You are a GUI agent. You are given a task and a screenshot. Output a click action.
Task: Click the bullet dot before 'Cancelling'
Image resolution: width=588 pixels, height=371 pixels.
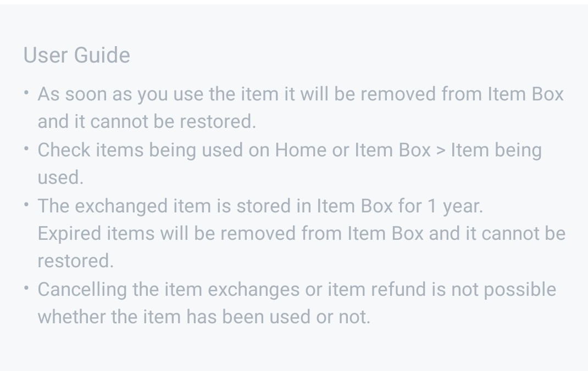26,289
